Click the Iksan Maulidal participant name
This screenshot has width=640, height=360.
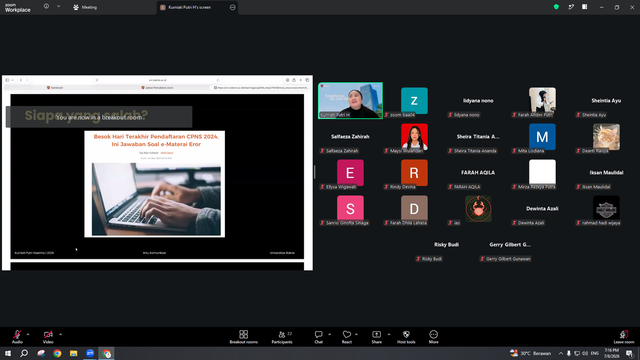coord(606,172)
